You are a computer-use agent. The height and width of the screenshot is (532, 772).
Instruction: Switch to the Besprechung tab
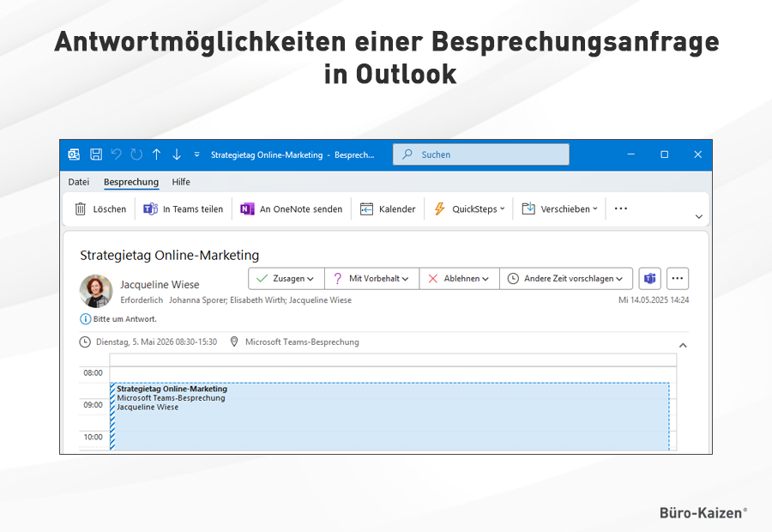[131, 182]
